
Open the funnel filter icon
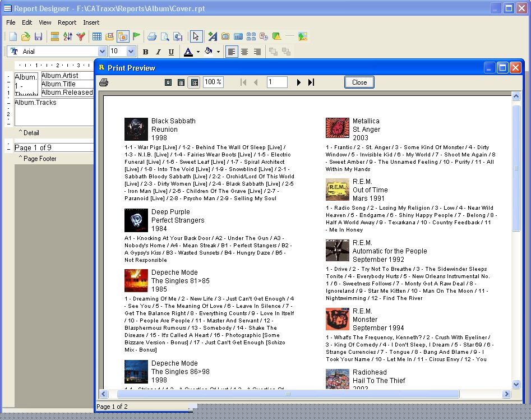coord(81,36)
